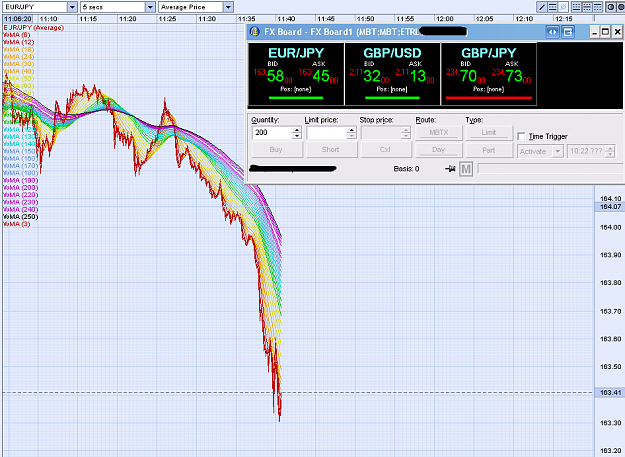Click layout icon with thick middle line
The image size is (625, 457).
pyautogui.click(x=587, y=7)
